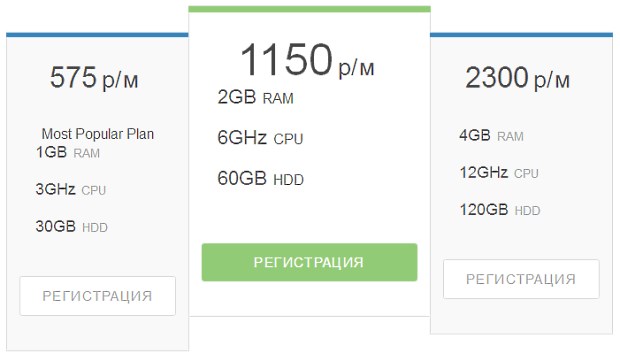Click РЕГИСТРАЦИЯ under the 2300 р/м plan
This screenshot has height=361, width=620.
pos(521,279)
